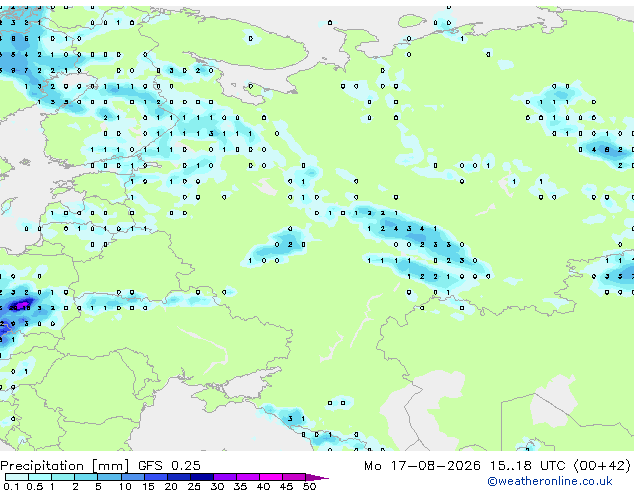The image size is (634, 490).
Task: Click the 'Precipitation [mm]' title text
Action: point(65,466)
